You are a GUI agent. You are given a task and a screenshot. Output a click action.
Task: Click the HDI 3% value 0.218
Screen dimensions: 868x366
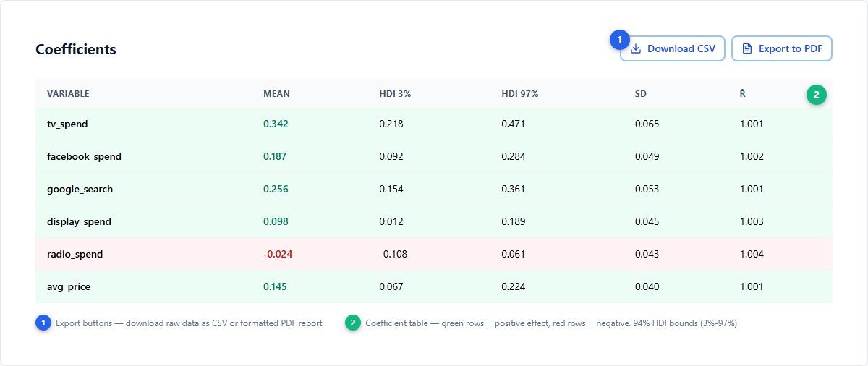[x=391, y=124]
